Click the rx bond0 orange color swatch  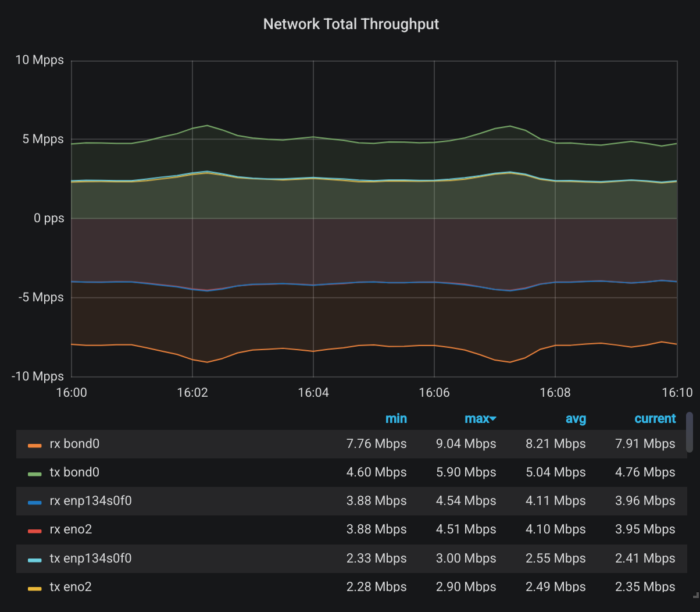[x=34, y=446]
